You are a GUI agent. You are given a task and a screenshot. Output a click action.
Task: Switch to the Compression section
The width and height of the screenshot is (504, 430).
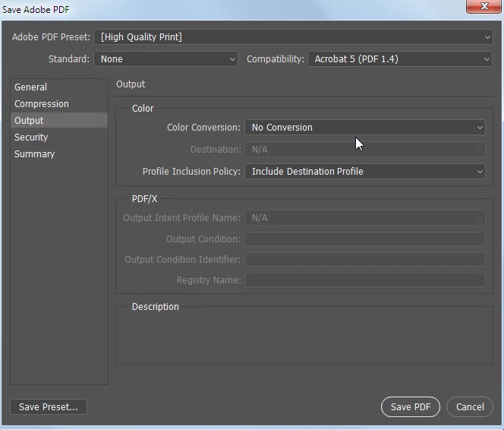pos(59,104)
